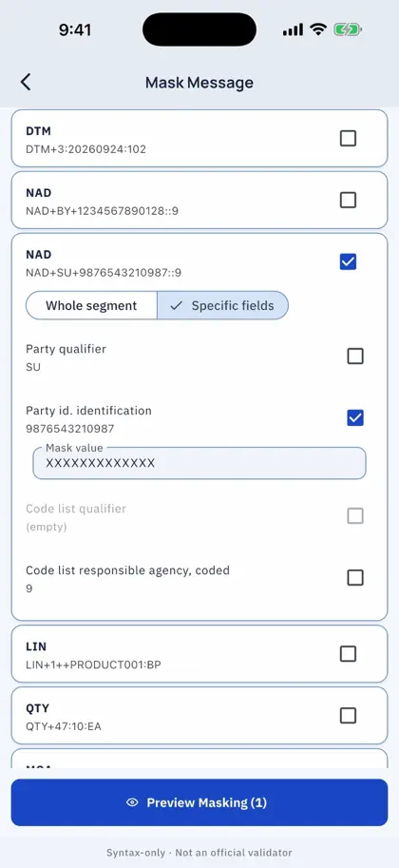Check Code list responsible agency checkbox
Viewport: 399px width, 868px height.
355,578
